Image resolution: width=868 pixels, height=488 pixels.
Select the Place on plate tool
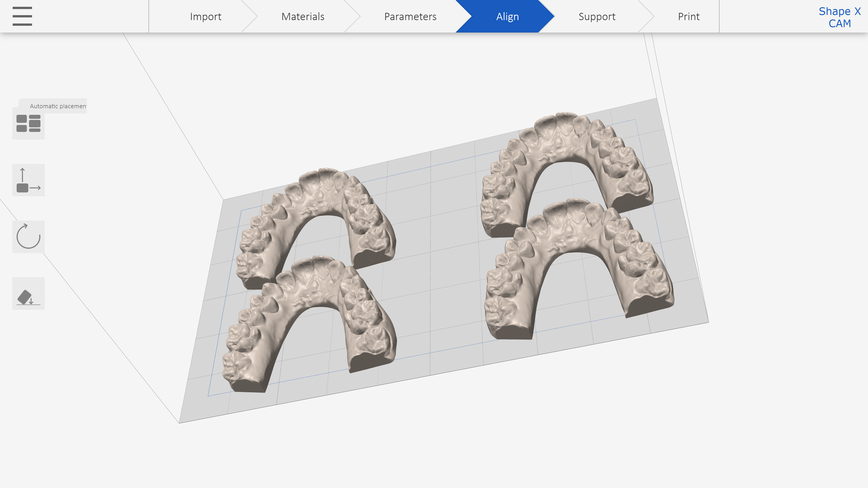point(28,293)
